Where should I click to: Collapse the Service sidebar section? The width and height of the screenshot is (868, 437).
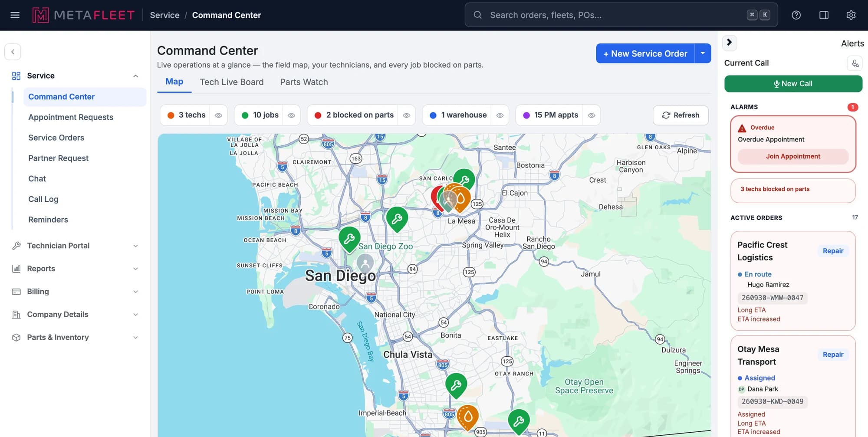pyautogui.click(x=135, y=76)
